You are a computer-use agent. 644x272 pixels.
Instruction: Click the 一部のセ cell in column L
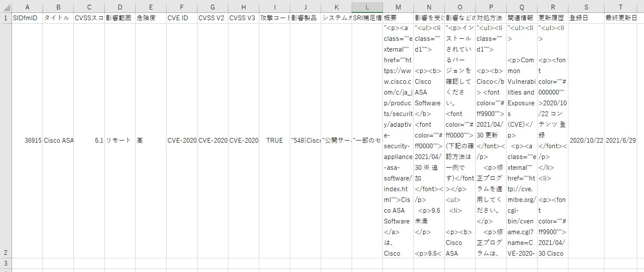pyautogui.click(x=368, y=141)
